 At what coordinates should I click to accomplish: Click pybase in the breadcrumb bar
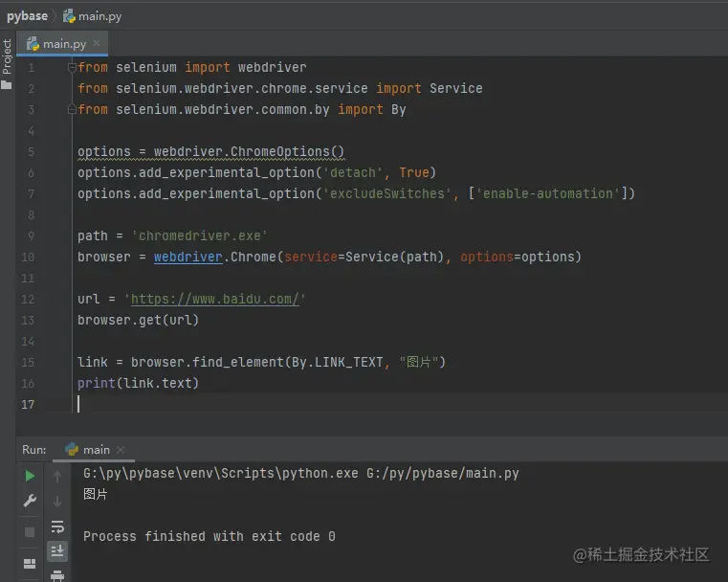[28, 16]
